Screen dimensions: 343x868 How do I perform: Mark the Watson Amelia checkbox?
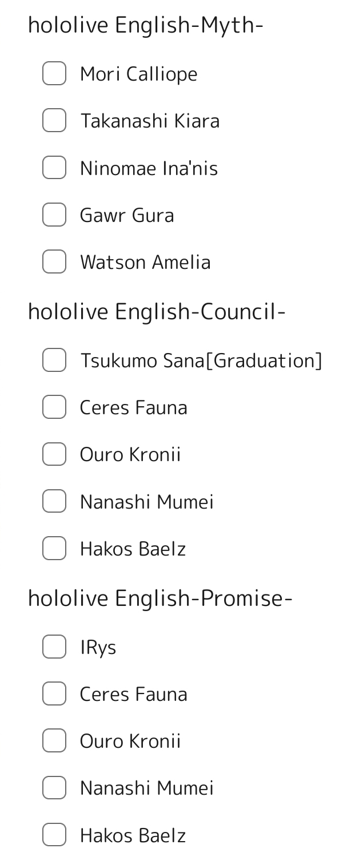pos(54,261)
